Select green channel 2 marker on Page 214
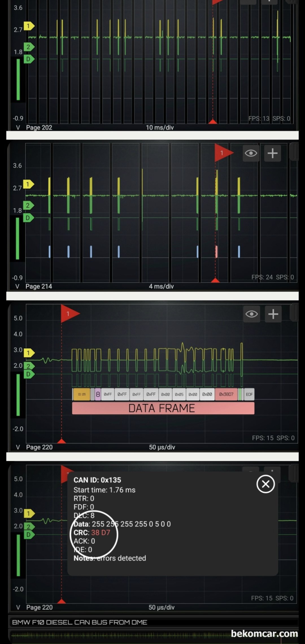 [29, 205]
